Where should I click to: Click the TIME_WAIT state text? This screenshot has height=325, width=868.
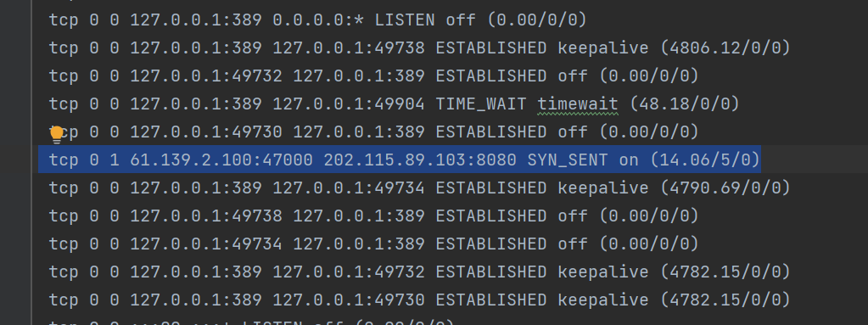pos(482,104)
